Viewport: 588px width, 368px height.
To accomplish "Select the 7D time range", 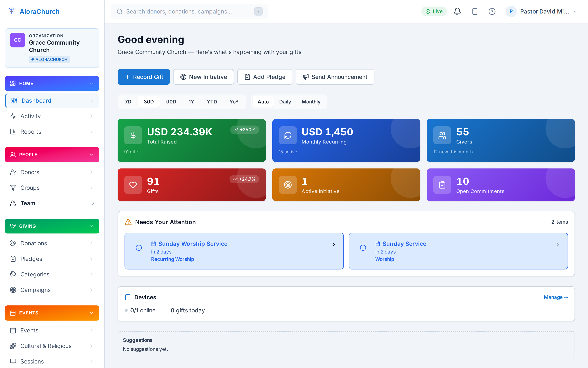I will point(128,102).
